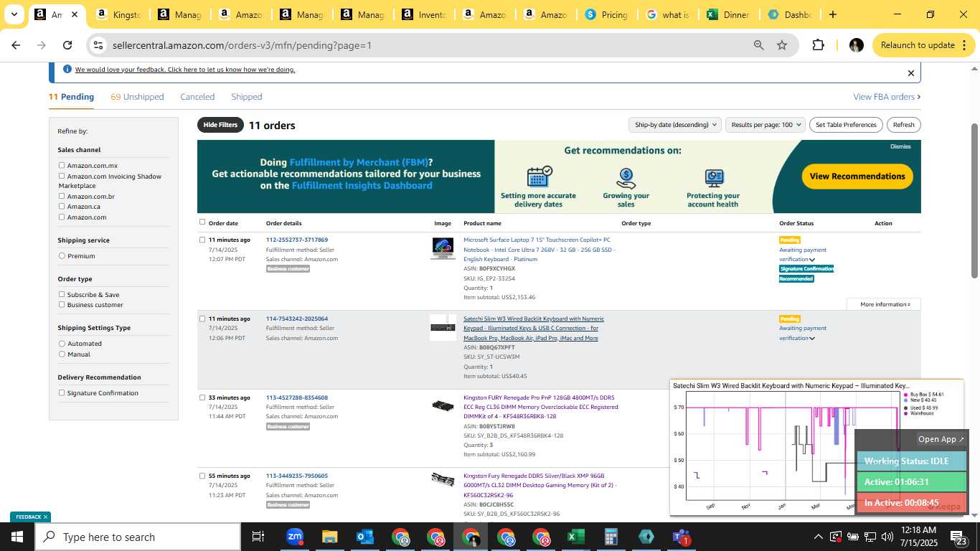
Task: Dismiss the FBM recommendations banner
Action: pyautogui.click(x=900, y=146)
